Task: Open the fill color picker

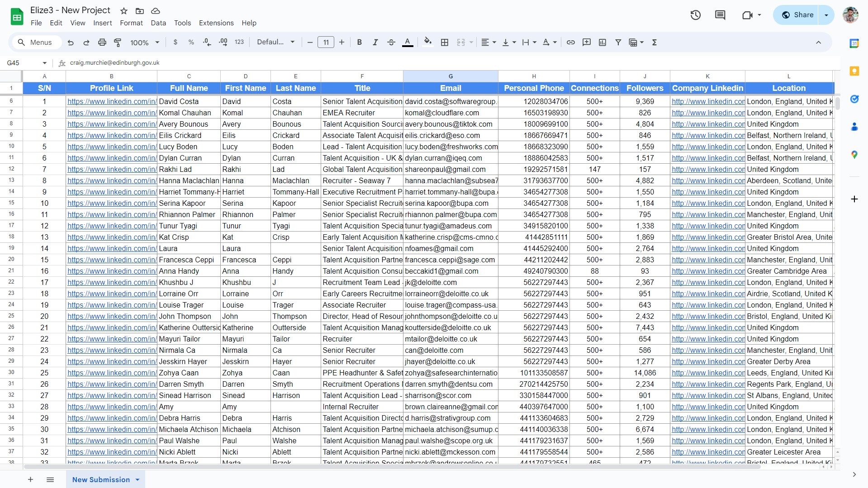Action: [x=427, y=43]
